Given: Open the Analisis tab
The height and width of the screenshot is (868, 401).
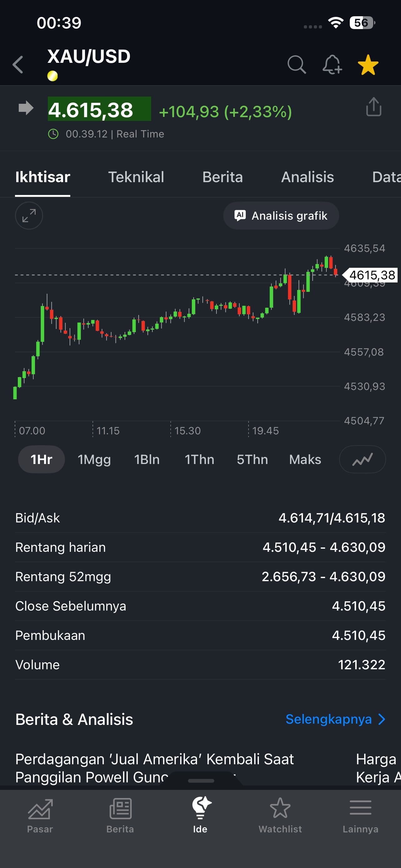Looking at the screenshot, I should pyautogui.click(x=307, y=177).
